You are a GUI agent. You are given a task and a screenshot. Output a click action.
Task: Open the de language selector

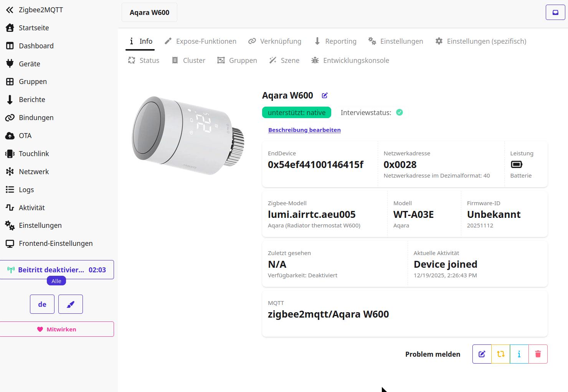click(42, 304)
